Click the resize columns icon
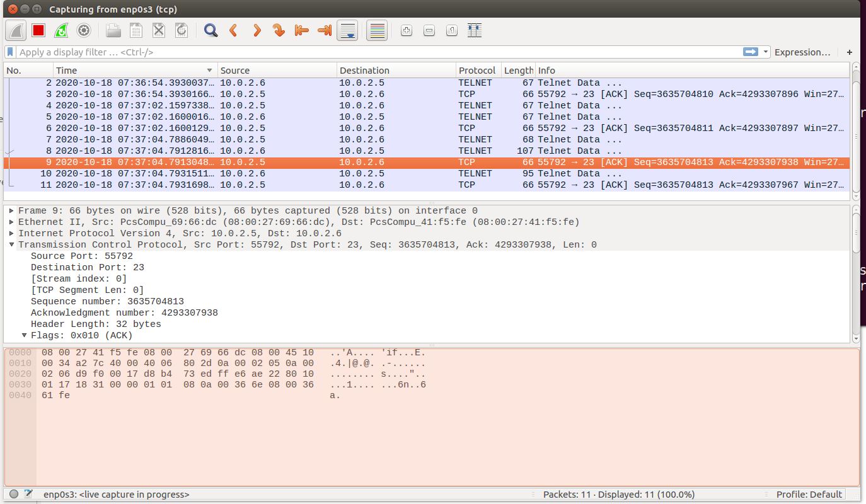 coord(475,30)
